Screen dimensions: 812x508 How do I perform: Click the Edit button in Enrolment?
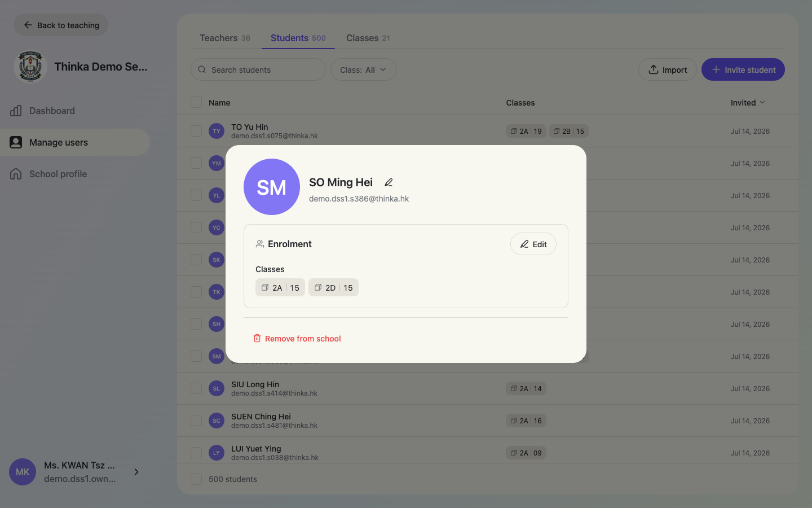(533, 244)
